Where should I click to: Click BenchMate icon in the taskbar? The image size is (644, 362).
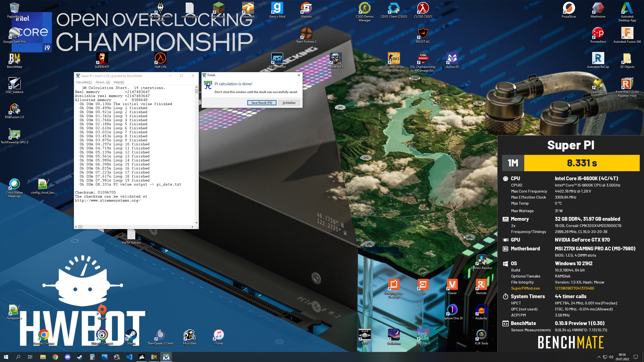(x=154, y=357)
